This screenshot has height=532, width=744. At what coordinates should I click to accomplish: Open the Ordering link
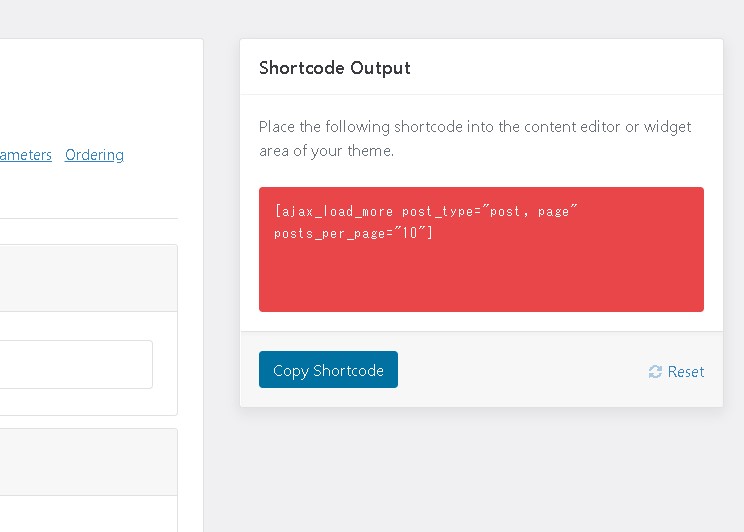(94, 155)
